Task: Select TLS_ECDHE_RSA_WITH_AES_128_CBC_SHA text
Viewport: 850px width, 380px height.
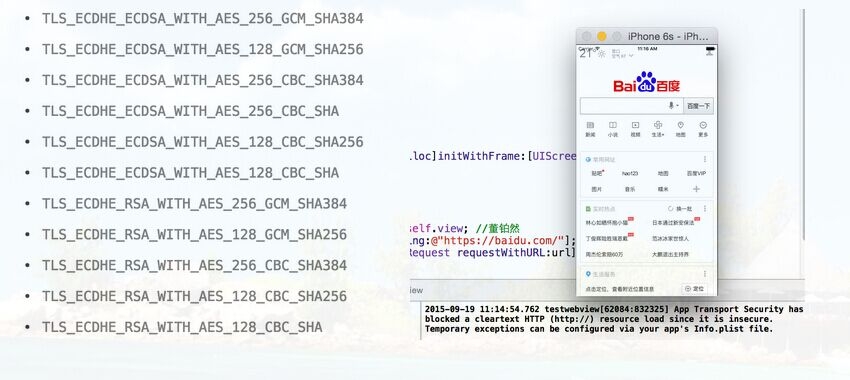Action: pos(182,327)
